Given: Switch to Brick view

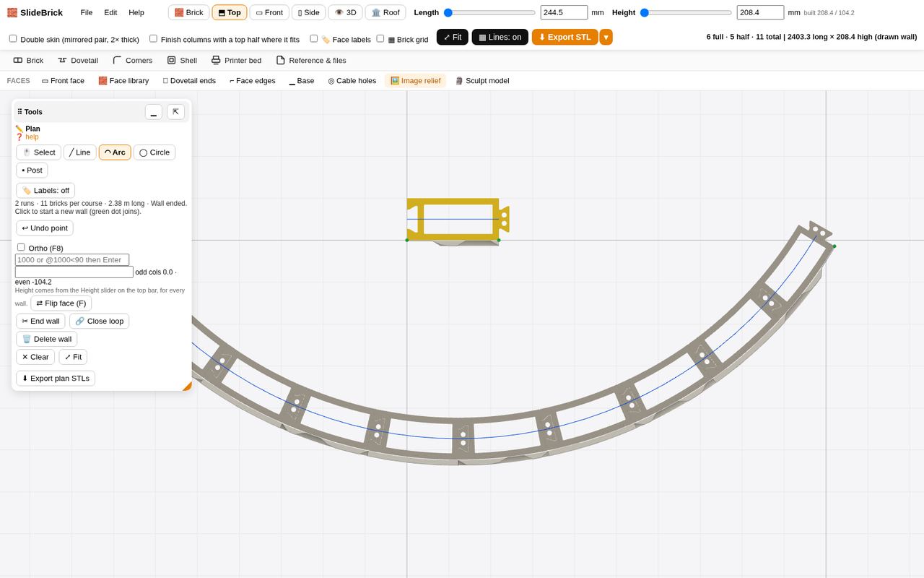Looking at the screenshot, I should tap(188, 12).
